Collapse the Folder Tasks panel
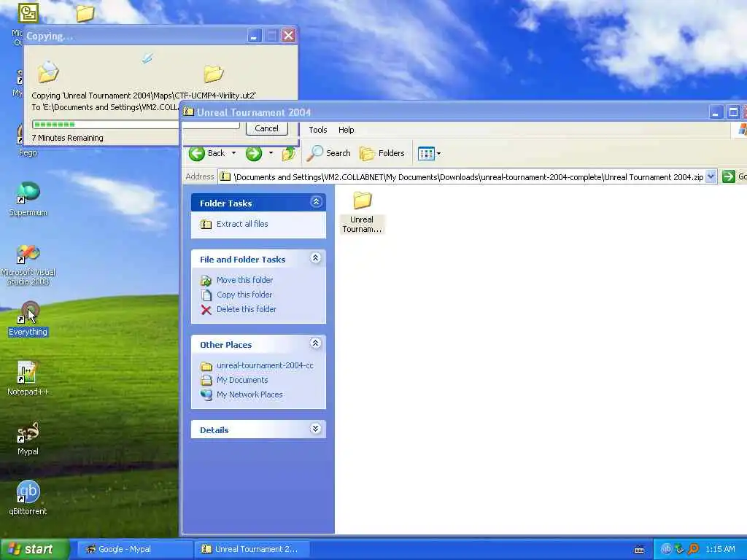747x560 pixels. [x=316, y=202]
